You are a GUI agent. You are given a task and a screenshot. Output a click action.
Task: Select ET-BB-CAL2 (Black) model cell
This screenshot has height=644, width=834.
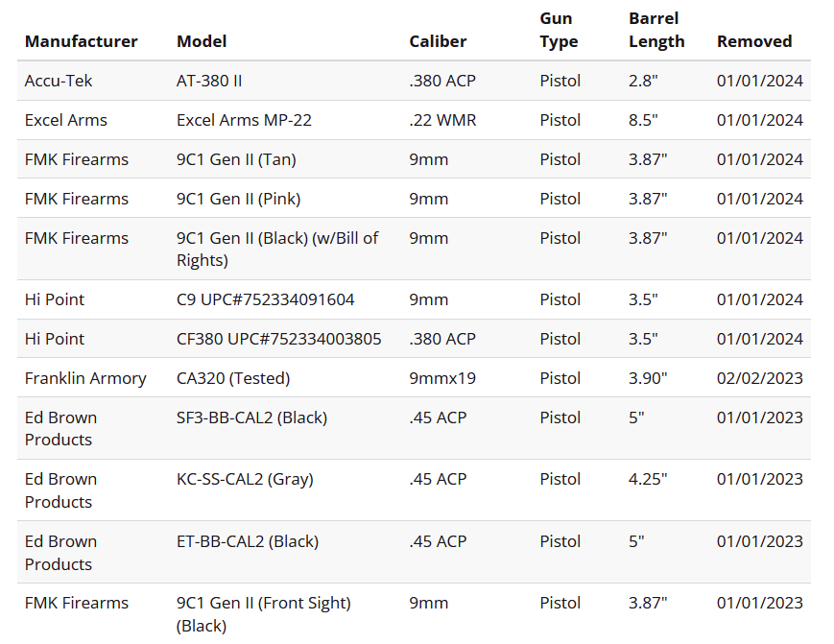tap(248, 541)
